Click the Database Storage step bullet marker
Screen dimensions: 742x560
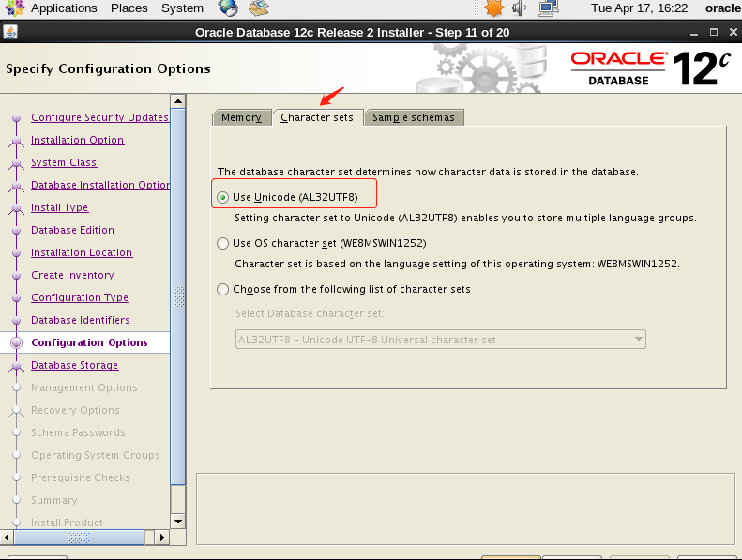[x=17, y=366]
